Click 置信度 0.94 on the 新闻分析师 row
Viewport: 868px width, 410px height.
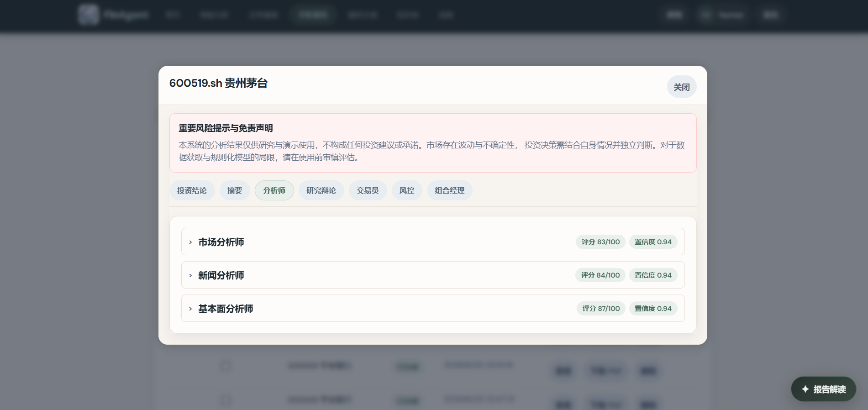click(653, 275)
